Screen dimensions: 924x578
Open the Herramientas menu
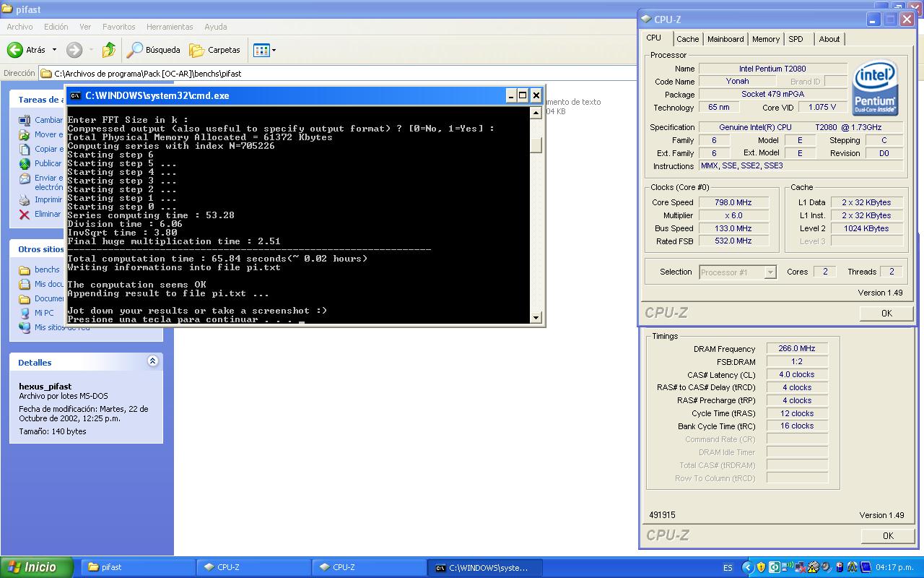tap(170, 27)
